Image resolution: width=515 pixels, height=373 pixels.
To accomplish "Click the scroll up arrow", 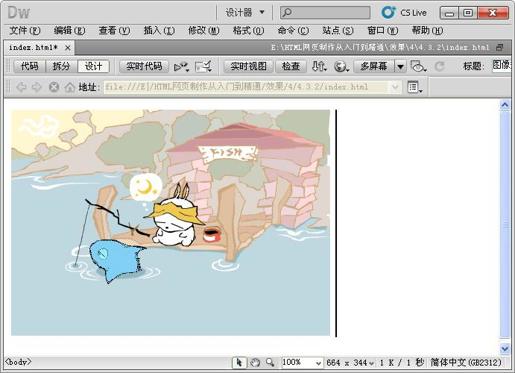I will [505, 105].
